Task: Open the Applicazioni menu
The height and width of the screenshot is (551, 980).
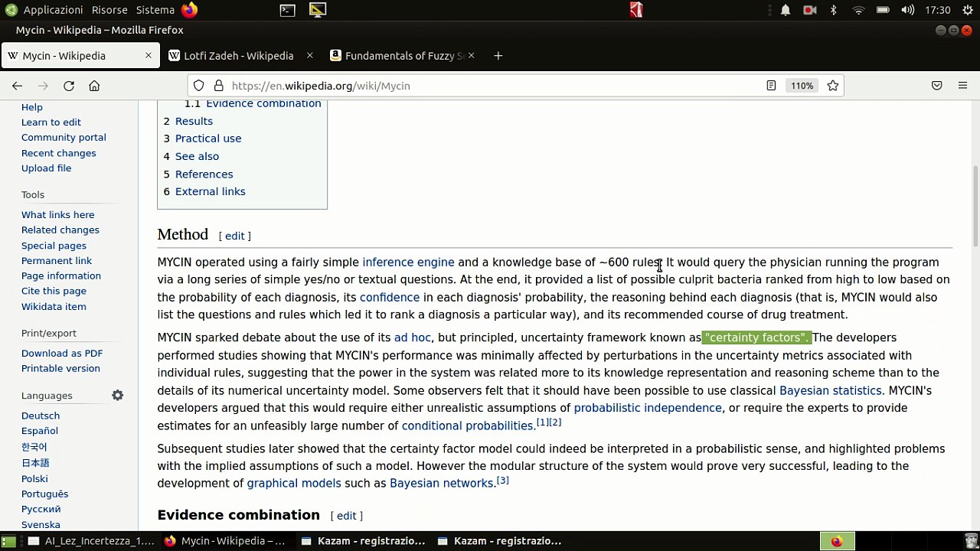Action: [53, 10]
